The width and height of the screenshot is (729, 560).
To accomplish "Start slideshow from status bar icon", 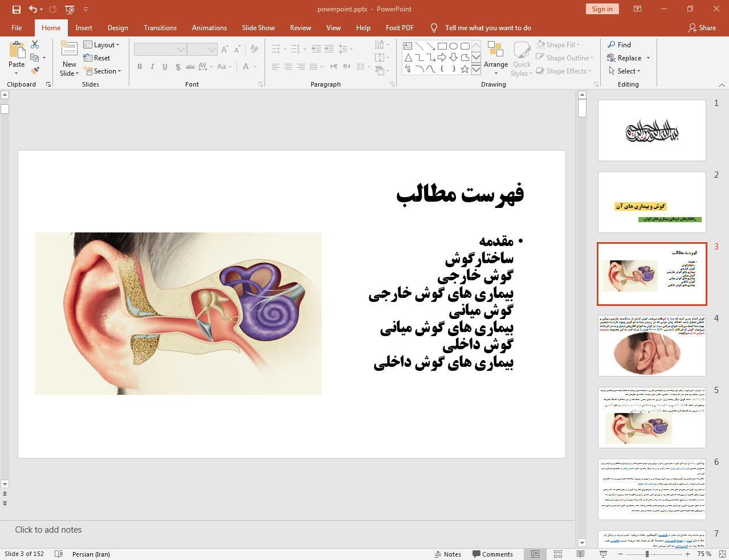I will pyautogui.click(x=603, y=554).
